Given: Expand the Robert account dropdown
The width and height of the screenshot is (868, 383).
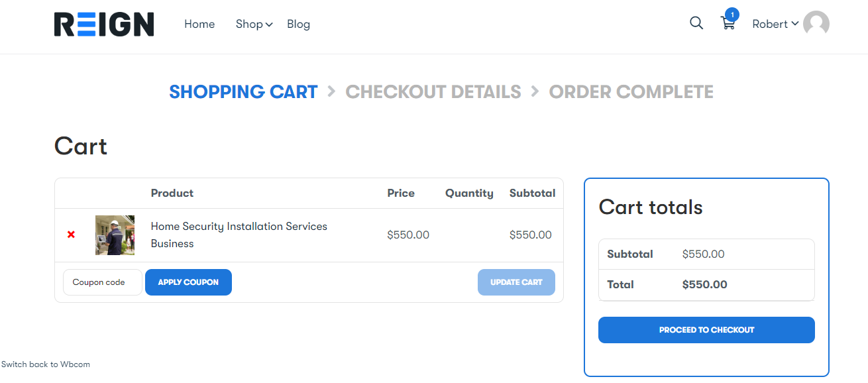Looking at the screenshot, I should click(x=775, y=24).
